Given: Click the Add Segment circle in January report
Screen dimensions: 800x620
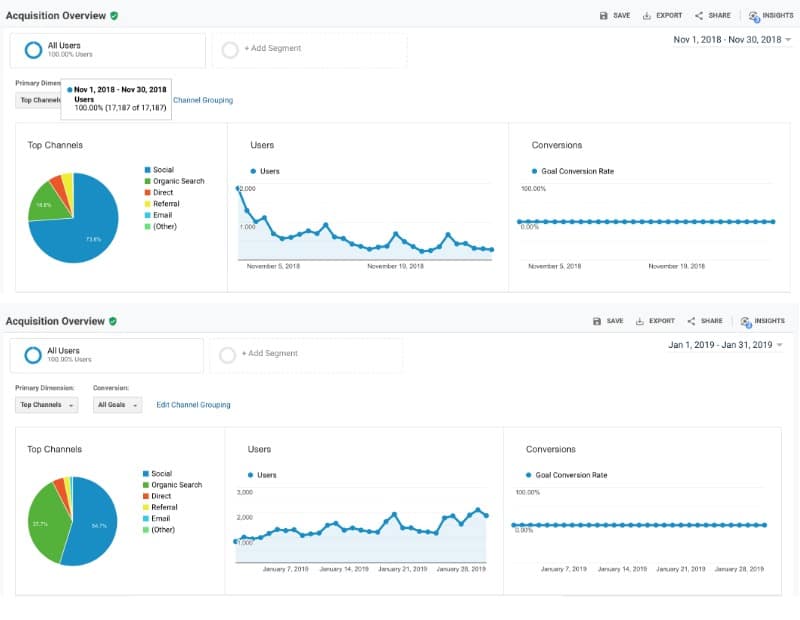Looking at the screenshot, I should coord(227,355).
